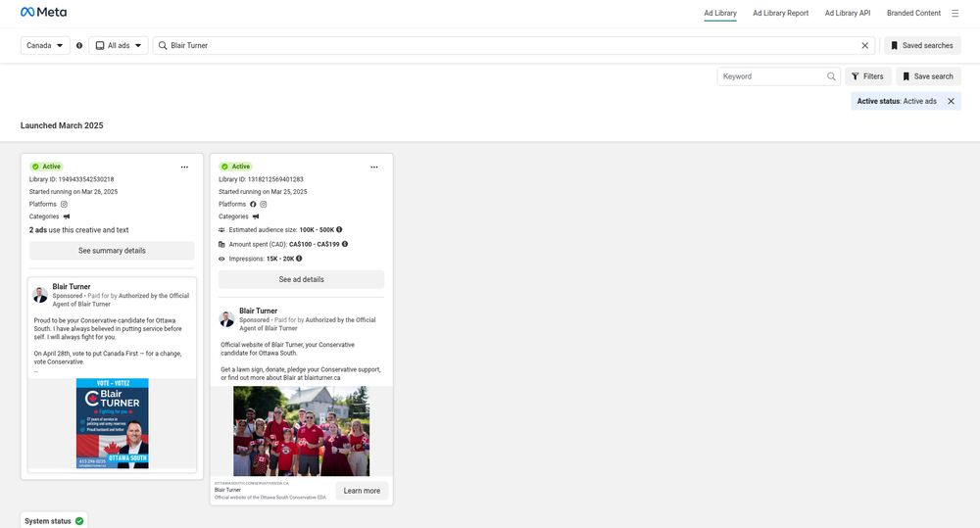This screenshot has width=980, height=528.
Task: Click info icon next to amount spent
Action: [x=345, y=244]
